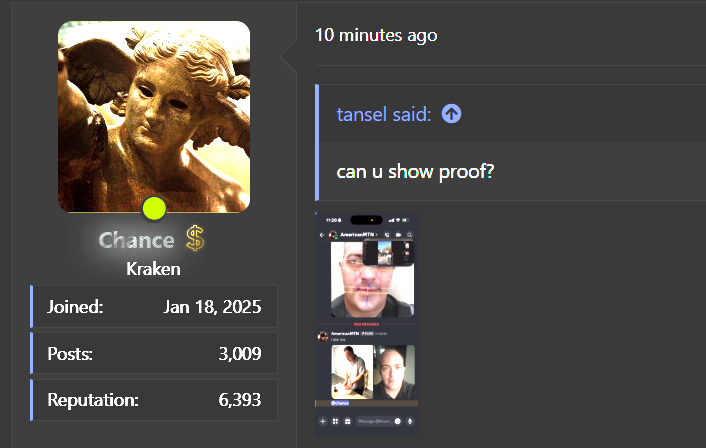Viewport: 706px width, 448px height.
Task: Tap the voice call icon in Discord header
Action: pyautogui.click(x=387, y=235)
